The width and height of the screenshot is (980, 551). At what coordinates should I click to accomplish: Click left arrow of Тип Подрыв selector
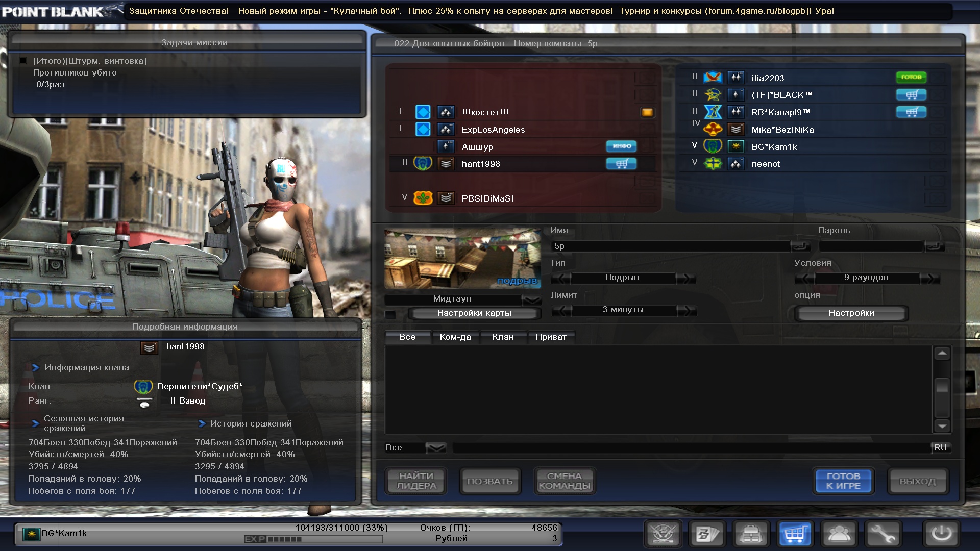[x=561, y=278]
